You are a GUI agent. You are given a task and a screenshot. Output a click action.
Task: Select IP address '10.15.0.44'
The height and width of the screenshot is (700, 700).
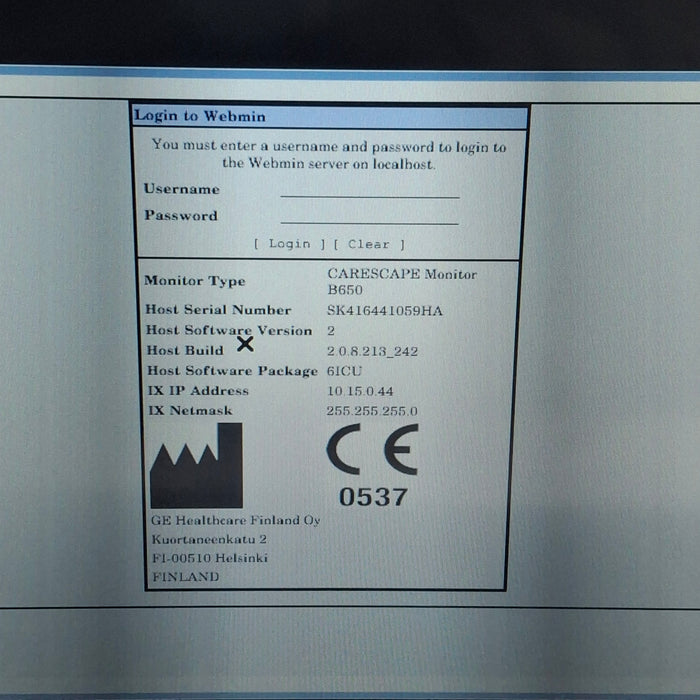point(360,391)
